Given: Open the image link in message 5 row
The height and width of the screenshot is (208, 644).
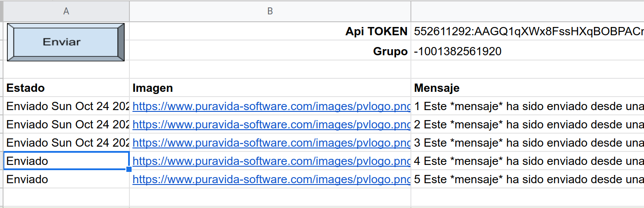Looking at the screenshot, I should tap(271, 179).
